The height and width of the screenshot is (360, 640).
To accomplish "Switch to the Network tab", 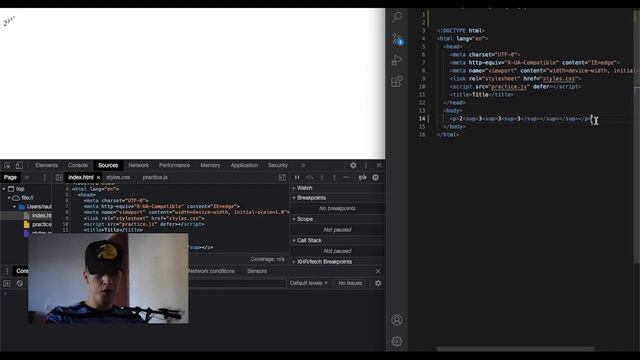I will [139, 165].
